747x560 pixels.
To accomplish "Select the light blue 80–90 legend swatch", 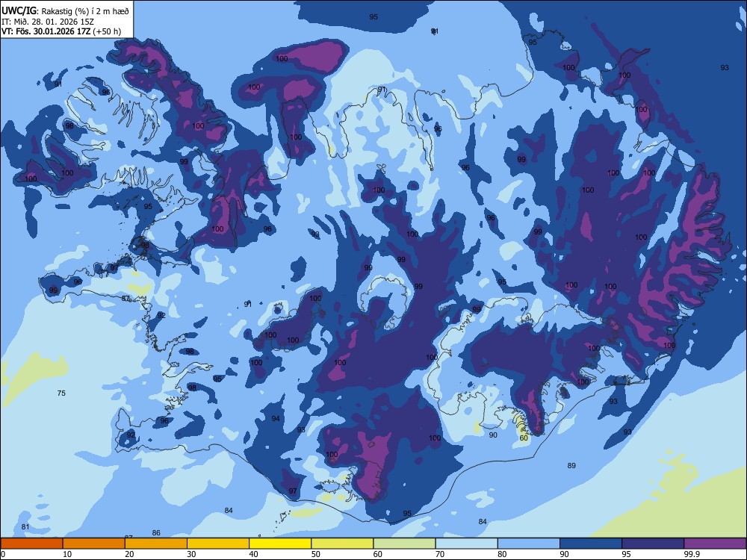I will click(529, 544).
